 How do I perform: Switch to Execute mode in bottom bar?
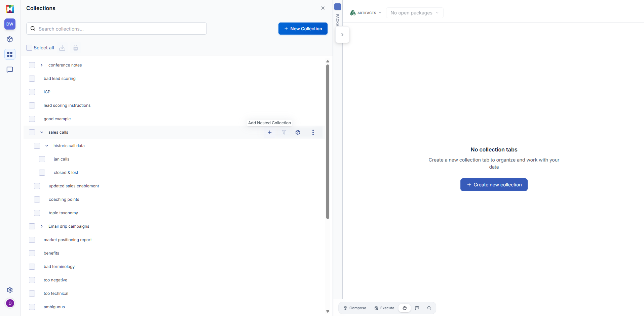tap(384, 308)
